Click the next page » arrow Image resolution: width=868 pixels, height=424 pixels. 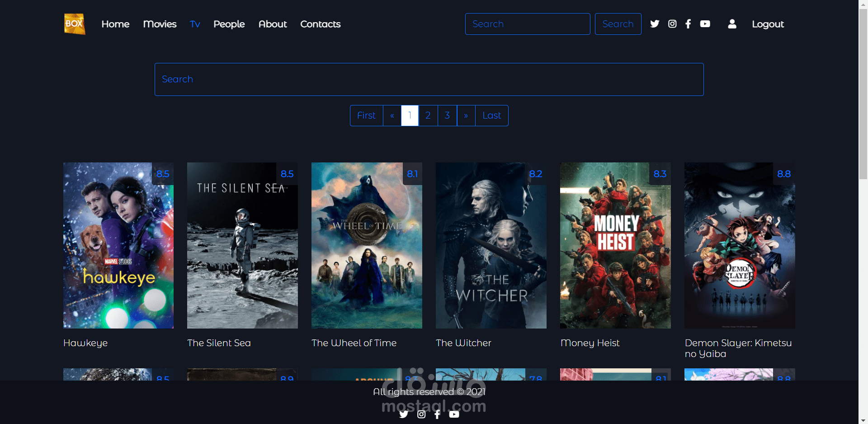(x=466, y=115)
